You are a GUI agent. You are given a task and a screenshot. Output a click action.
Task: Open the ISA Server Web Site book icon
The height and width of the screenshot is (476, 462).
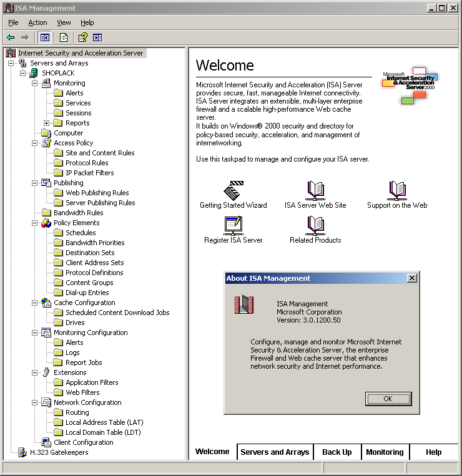(x=315, y=191)
